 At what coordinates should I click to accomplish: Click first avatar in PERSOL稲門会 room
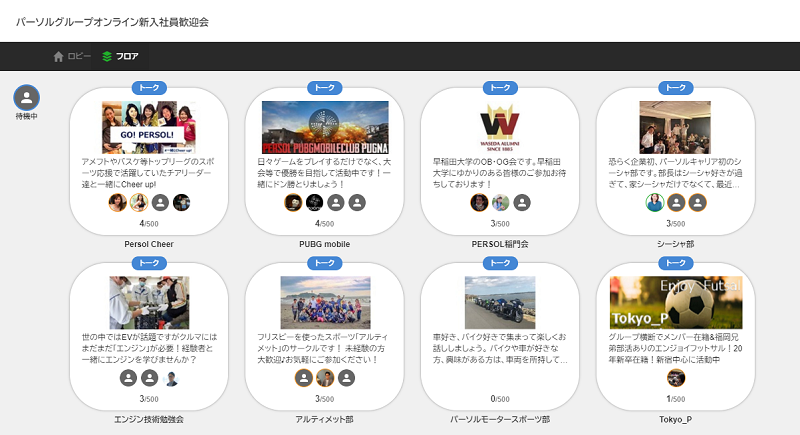(x=479, y=202)
